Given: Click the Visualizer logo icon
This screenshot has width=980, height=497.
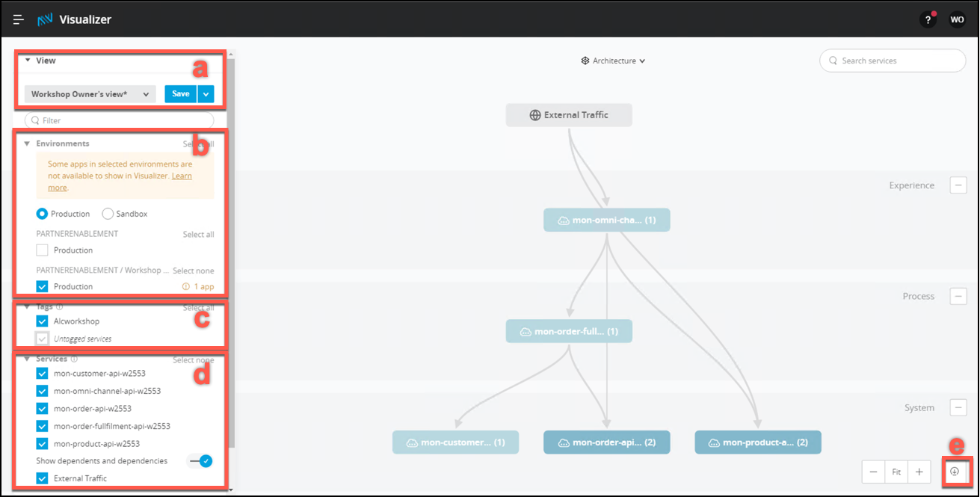Looking at the screenshot, I should (x=45, y=19).
